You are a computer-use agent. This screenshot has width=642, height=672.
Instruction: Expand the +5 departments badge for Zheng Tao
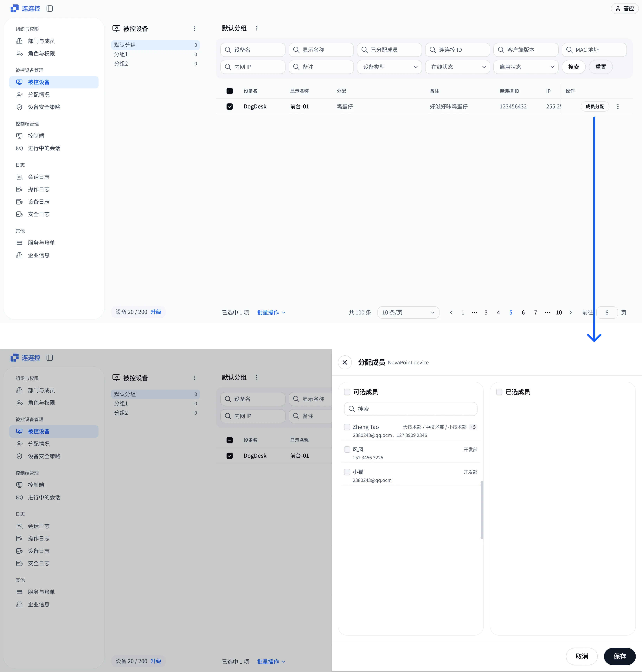pyautogui.click(x=473, y=427)
